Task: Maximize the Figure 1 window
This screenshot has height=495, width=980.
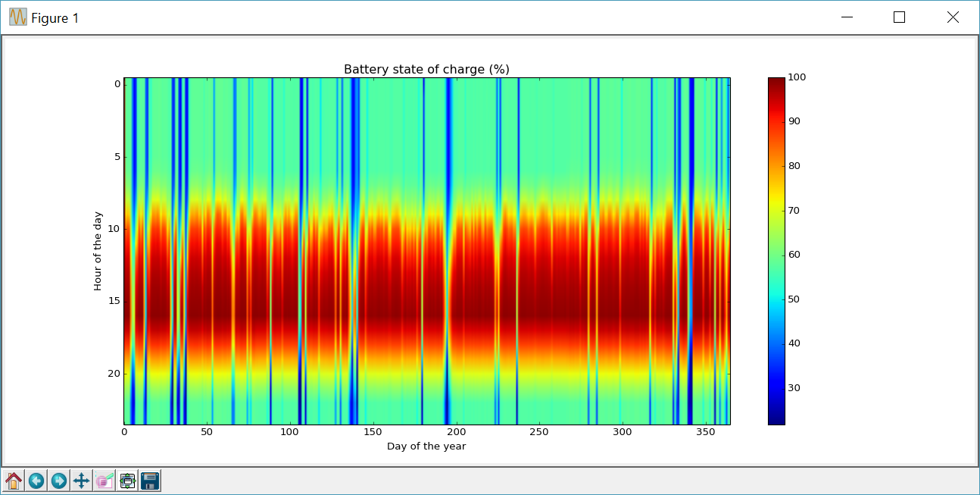Action: tap(900, 17)
